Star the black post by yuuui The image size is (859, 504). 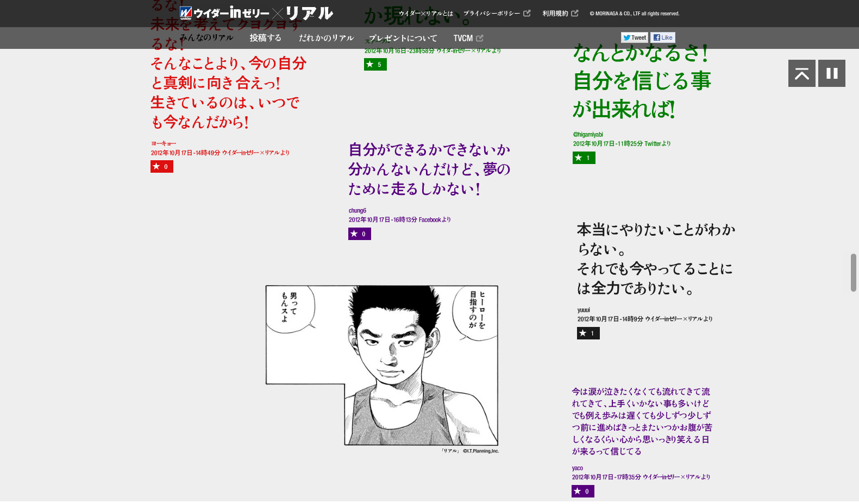click(x=588, y=333)
